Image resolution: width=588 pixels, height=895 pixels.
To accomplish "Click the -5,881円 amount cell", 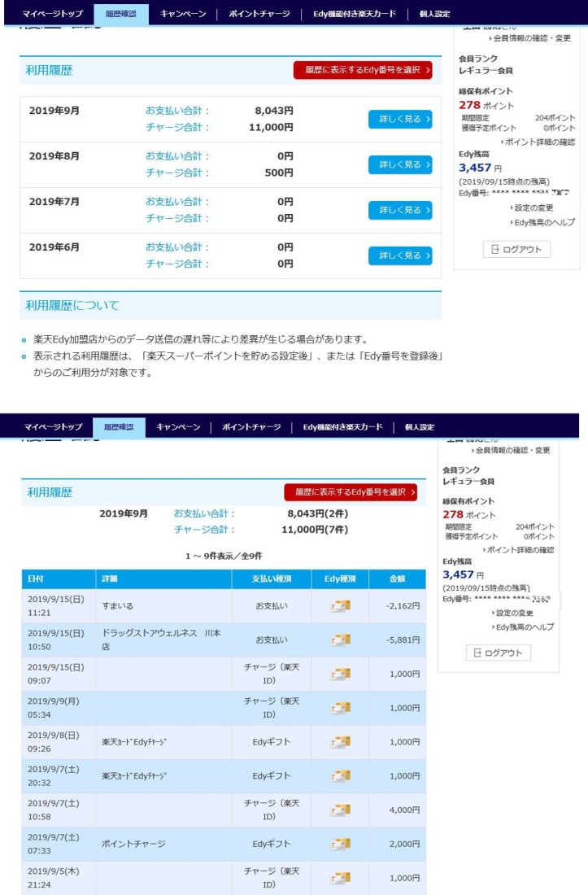I will pos(398,640).
